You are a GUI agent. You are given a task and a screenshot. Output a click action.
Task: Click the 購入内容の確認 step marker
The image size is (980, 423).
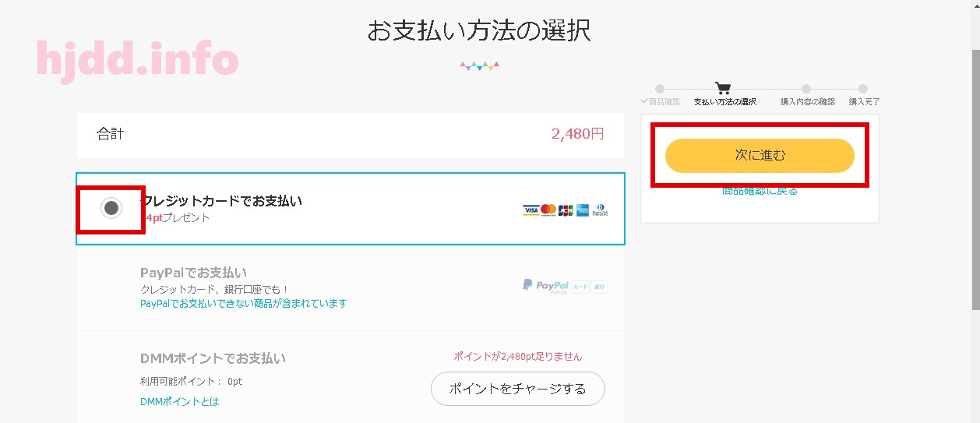pos(806,89)
